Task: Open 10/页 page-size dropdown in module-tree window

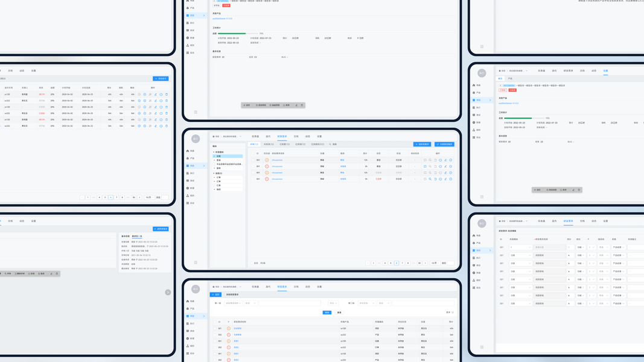Action: click(x=435, y=263)
